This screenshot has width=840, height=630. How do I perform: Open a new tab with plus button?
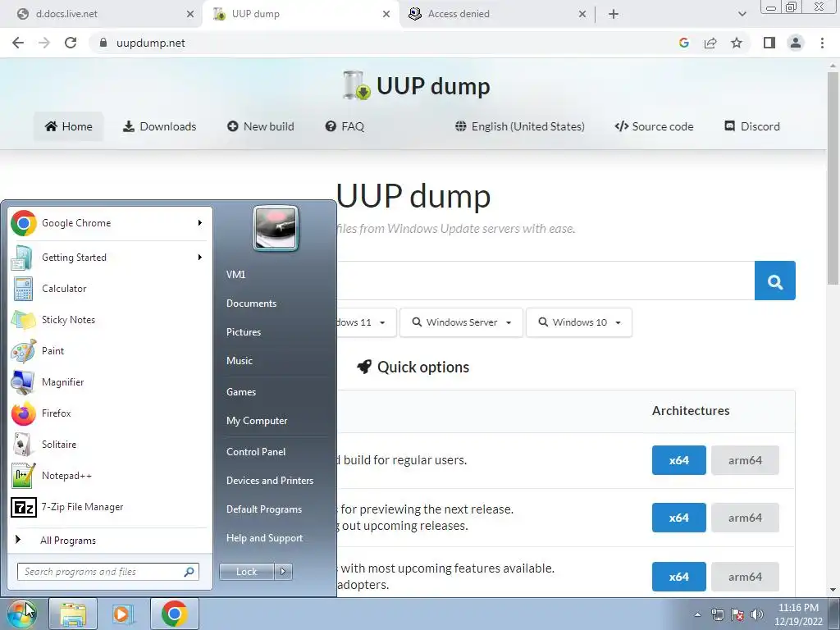click(614, 14)
